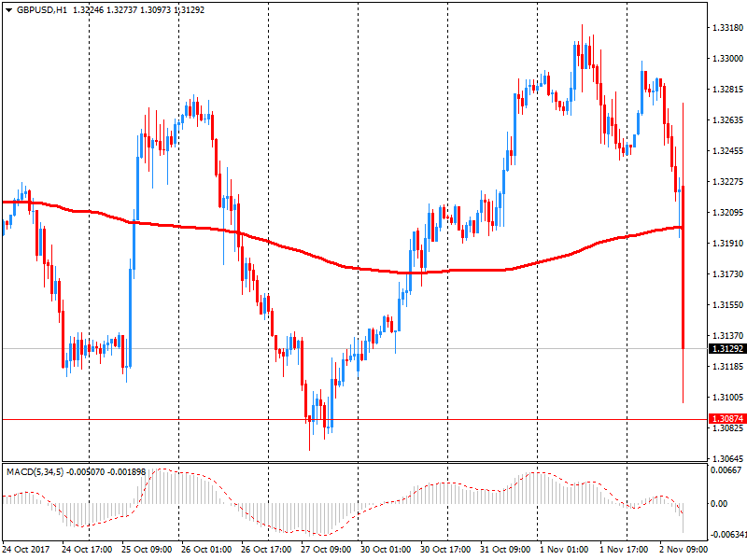Viewport: 747px width, 560px height.
Task: Click the 1.31185 price scale label
Action: [x=727, y=366]
